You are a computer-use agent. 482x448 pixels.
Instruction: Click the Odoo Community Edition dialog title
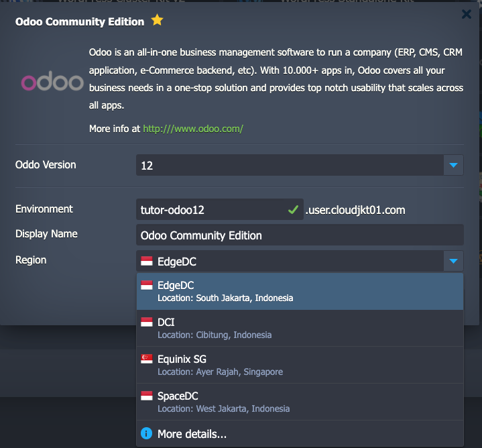(x=80, y=21)
